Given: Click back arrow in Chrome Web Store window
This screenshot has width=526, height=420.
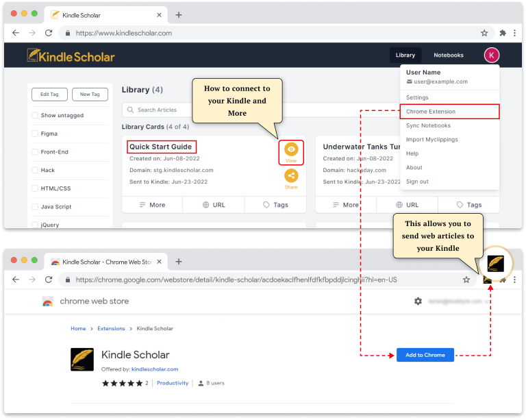Looking at the screenshot, I should [16, 280].
